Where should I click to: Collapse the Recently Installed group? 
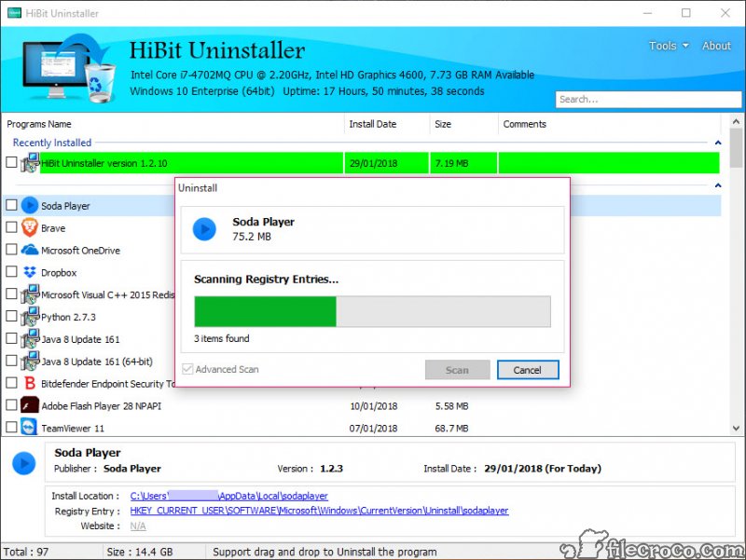click(718, 143)
